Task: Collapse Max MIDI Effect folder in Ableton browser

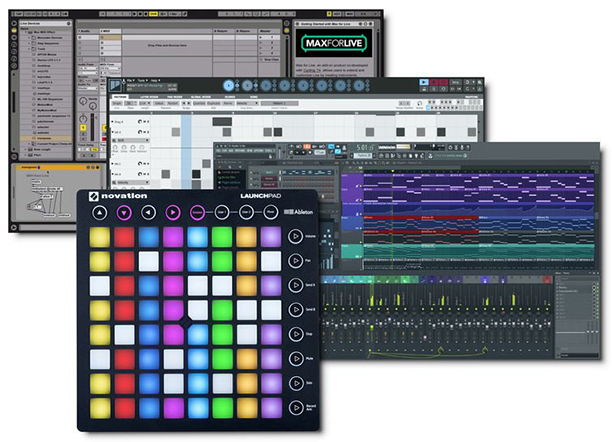Action: (26, 32)
